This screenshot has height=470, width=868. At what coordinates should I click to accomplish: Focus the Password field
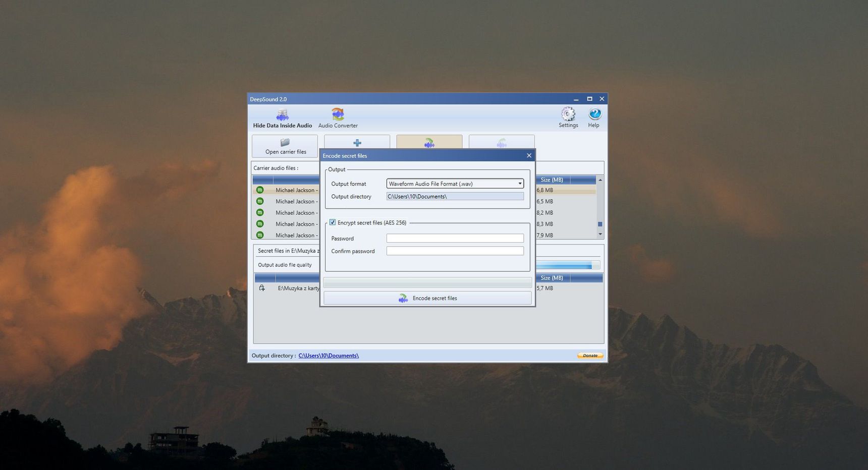coord(455,238)
